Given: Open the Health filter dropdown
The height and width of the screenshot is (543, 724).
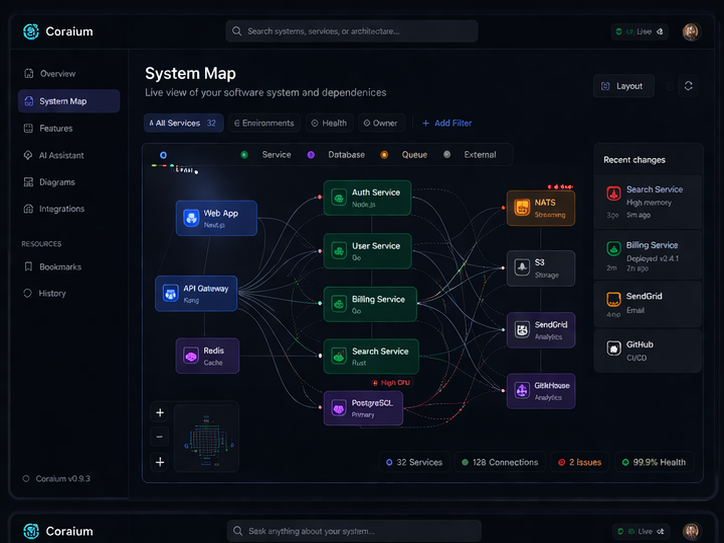Looking at the screenshot, I should 329,123.
